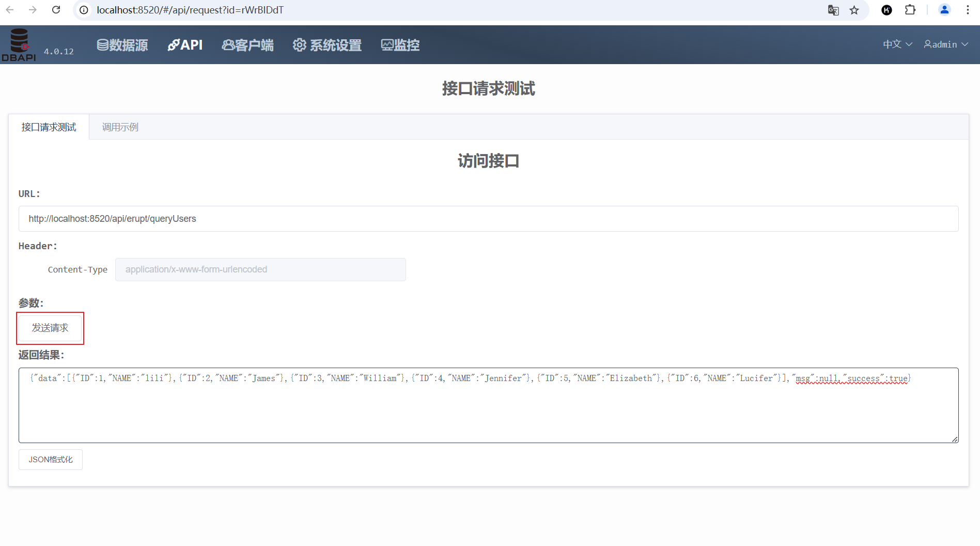Switch to the 调用示例 tab
Viewport: 980px width, 546px height.
(120, 127)
